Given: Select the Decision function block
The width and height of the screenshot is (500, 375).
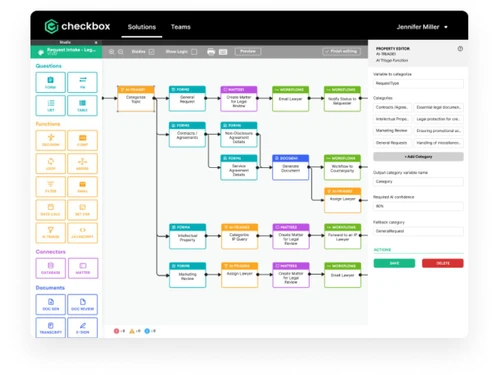Looking at the screenshot, I should click(50, 140).
